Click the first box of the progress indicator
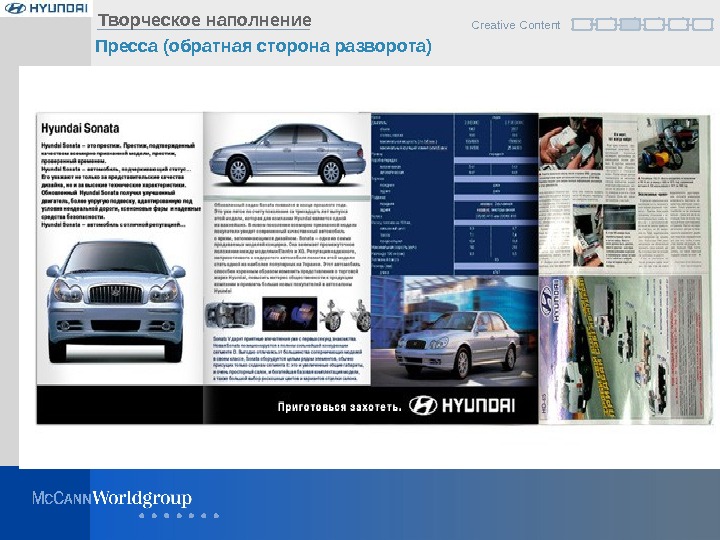The image size is (720, 540). click(x=582, y=24)
